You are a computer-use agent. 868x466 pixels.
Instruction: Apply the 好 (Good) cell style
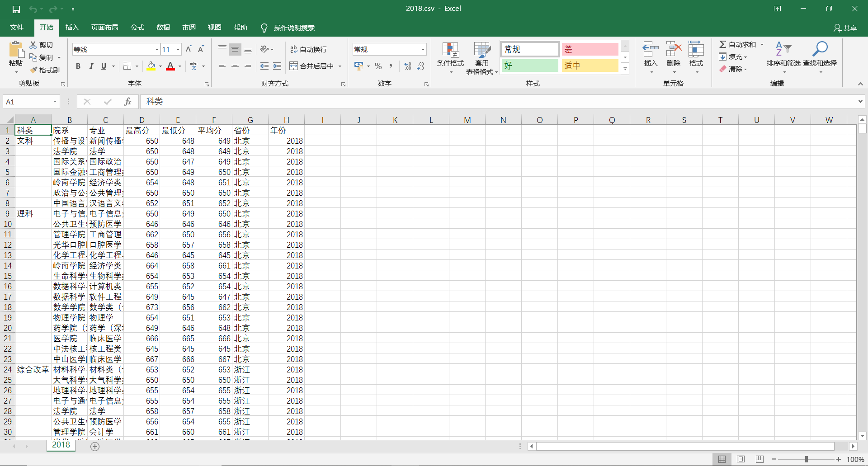530,66
